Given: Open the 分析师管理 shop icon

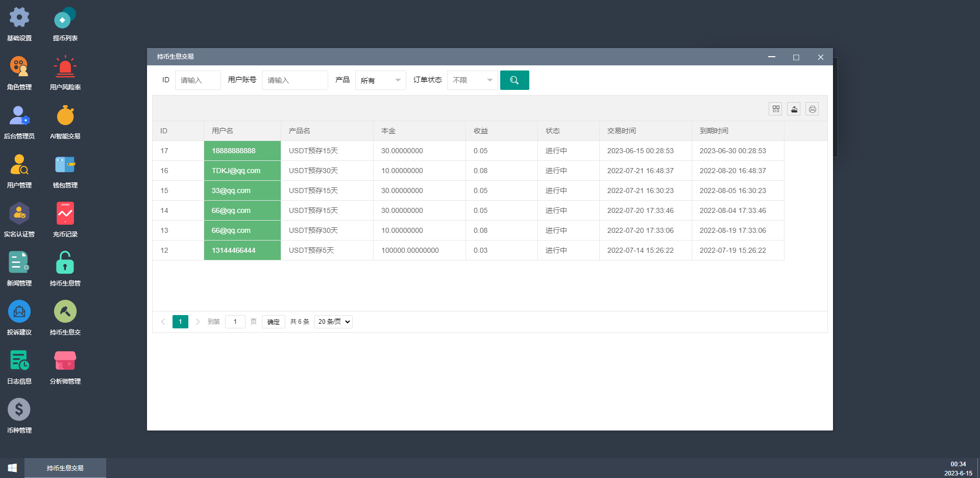Looking at the screenshot, I should pos(65,362).
